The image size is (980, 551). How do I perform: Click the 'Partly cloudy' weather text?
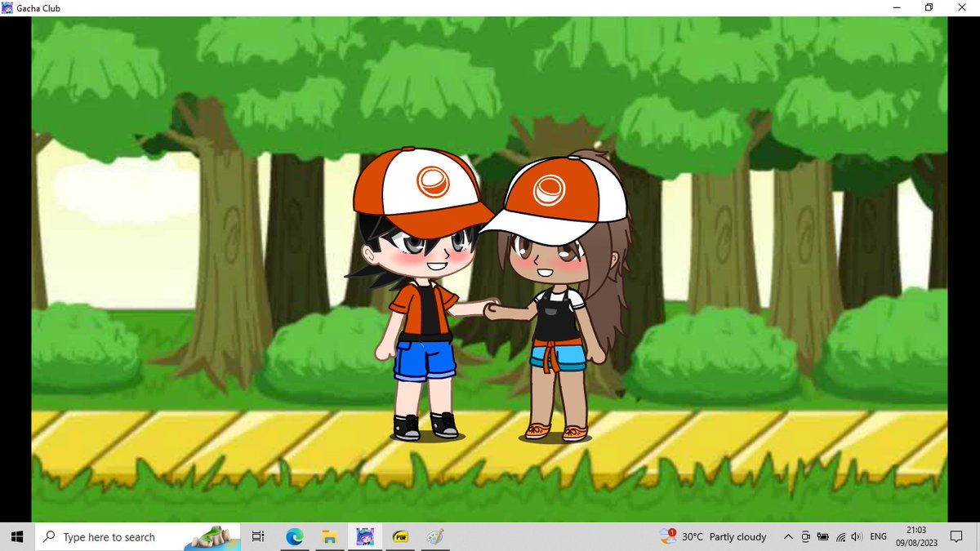tap(738, 537)
